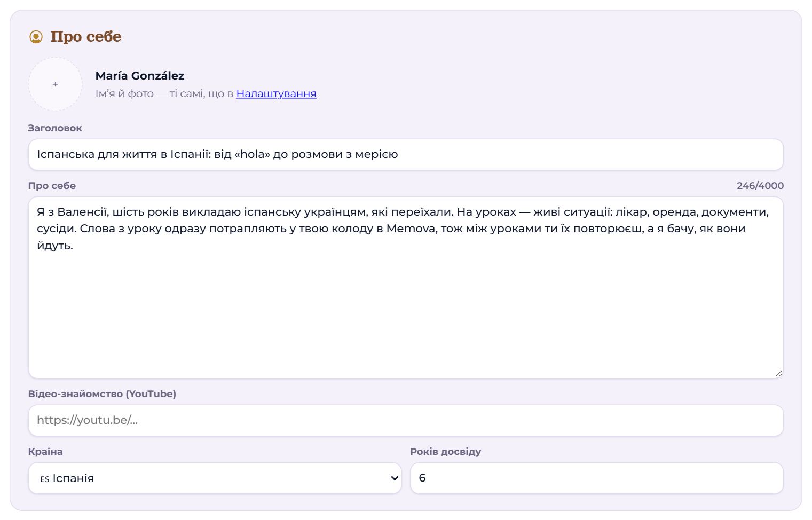Click the Відео-знайомство (YouTube) label
The height and width of the screenshot is (520, 812).
tap(102, 394)
